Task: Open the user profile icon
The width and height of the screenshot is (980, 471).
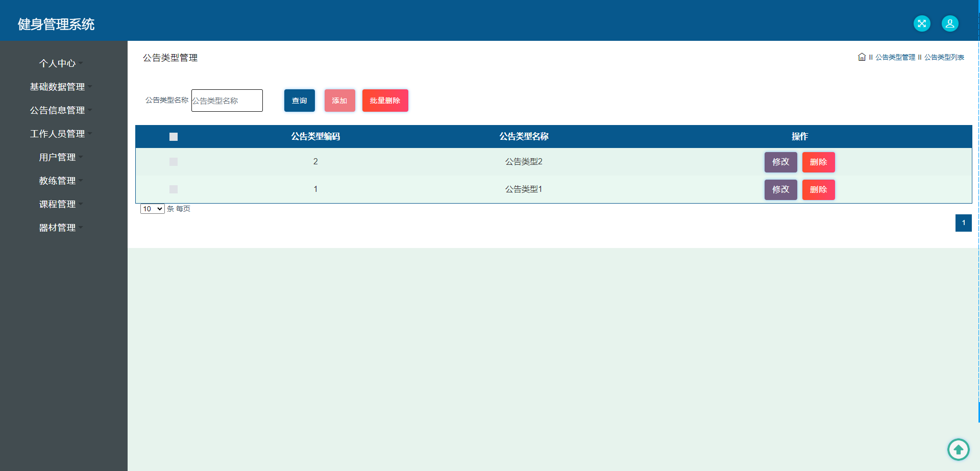Action: pos(950,23)
